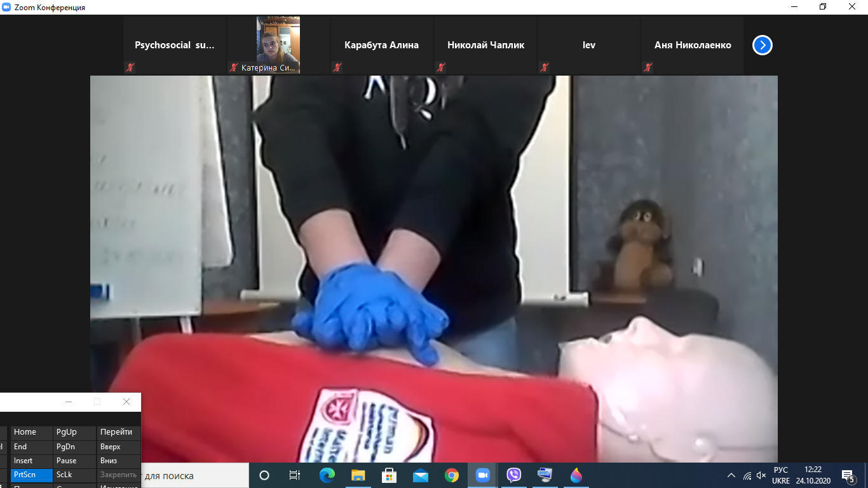
Task: Click the muted speaker volume icon
Action: point(761,475)
